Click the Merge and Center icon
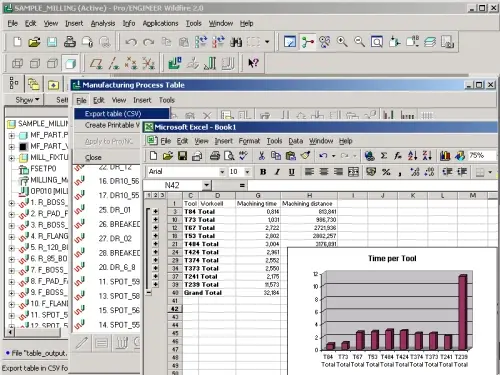500x375 pixels. 353,172
